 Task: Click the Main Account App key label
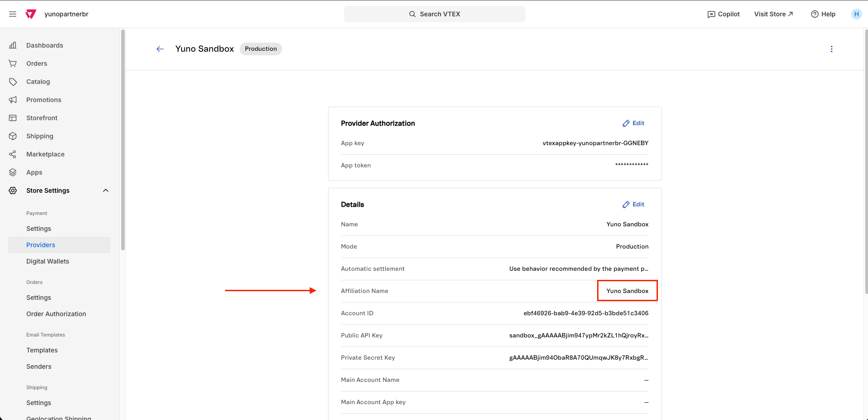pyautogui.click(x=373, y=402)
